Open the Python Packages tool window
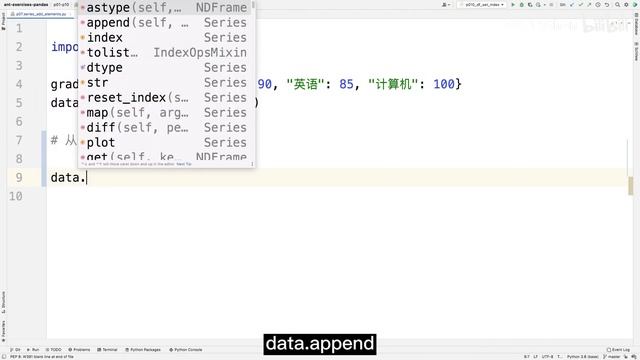 143,350
